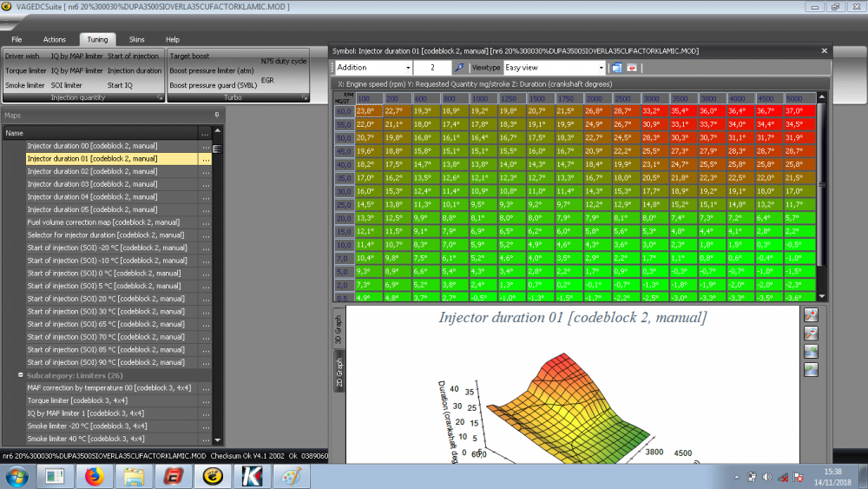Click ellipsis button in the Name column header

click(x=205, y=133)
